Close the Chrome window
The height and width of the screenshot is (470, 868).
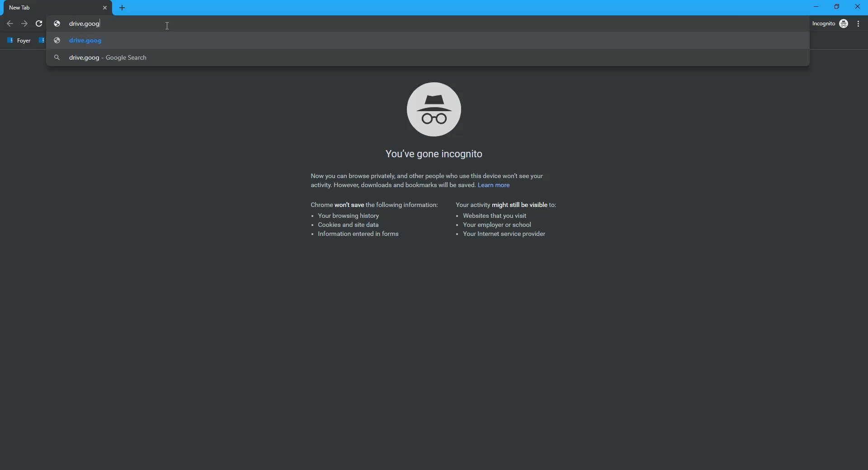tap(858, 7)
